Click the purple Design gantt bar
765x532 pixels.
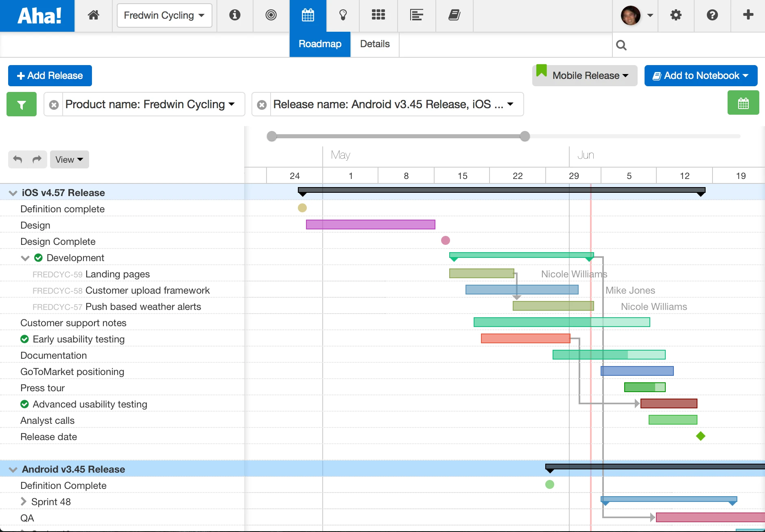click(371, 225)
